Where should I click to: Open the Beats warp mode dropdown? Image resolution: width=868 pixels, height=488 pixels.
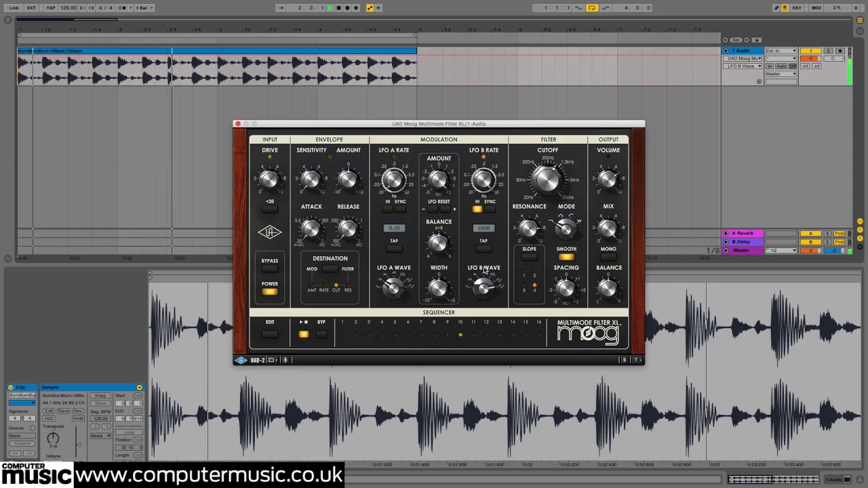100,436
